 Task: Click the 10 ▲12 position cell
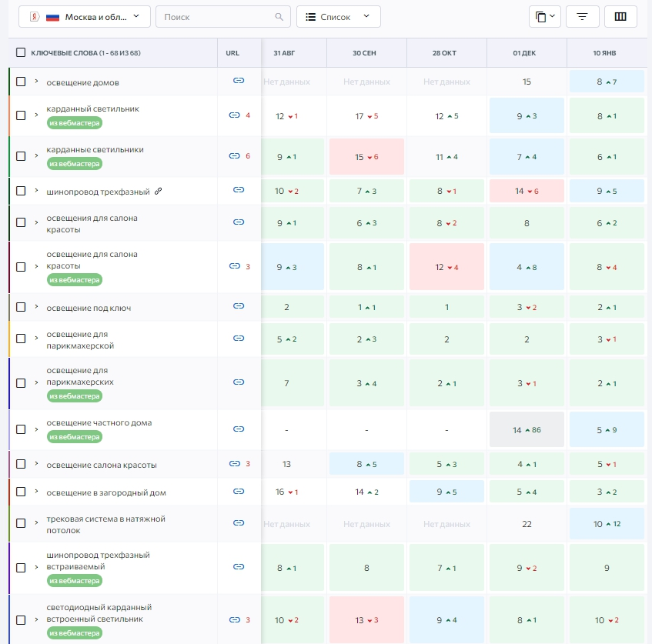point(607,524)
